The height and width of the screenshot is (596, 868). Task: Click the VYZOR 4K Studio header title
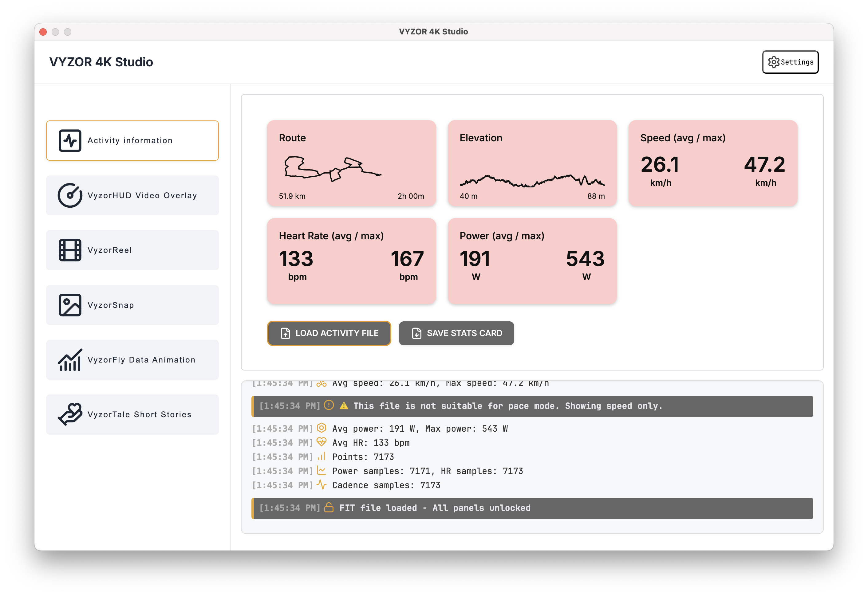(x=101, y=62)
